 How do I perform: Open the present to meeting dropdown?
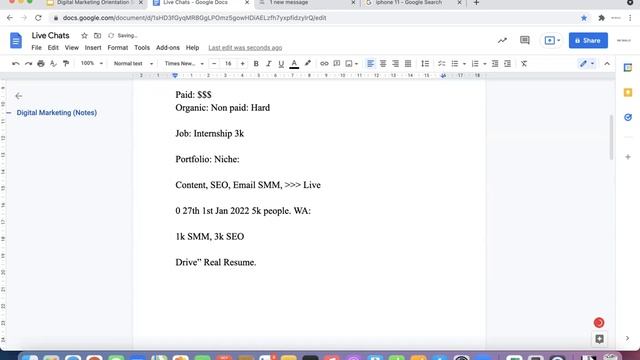pyautogui.click(x=551, y=40)
